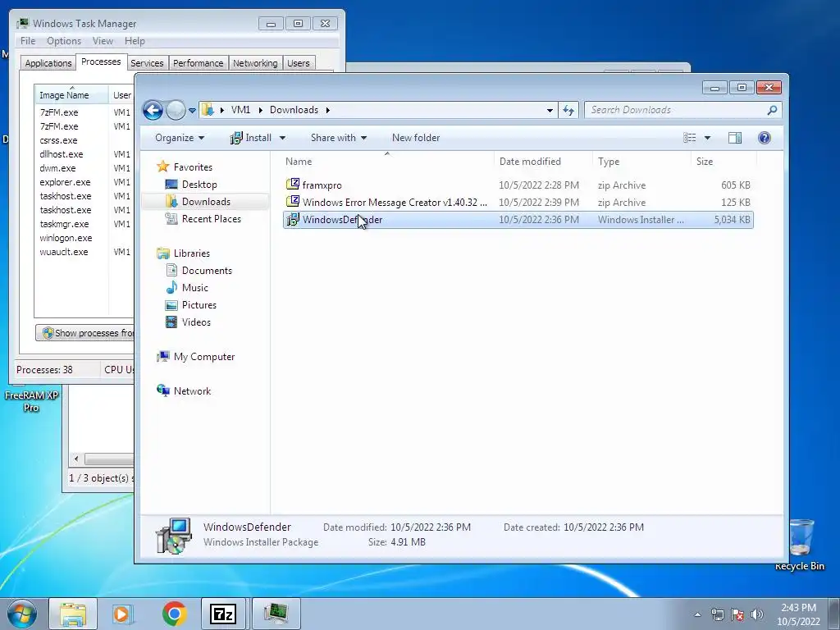Click the Forward navigation arrow in Explorer
The width and height of the screenshot is (840, 630).
point(176,111)
